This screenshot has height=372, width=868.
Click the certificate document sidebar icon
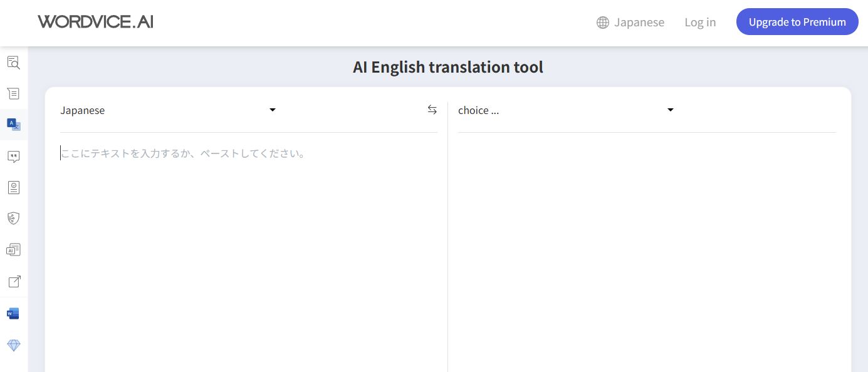[x=13, y=187]
